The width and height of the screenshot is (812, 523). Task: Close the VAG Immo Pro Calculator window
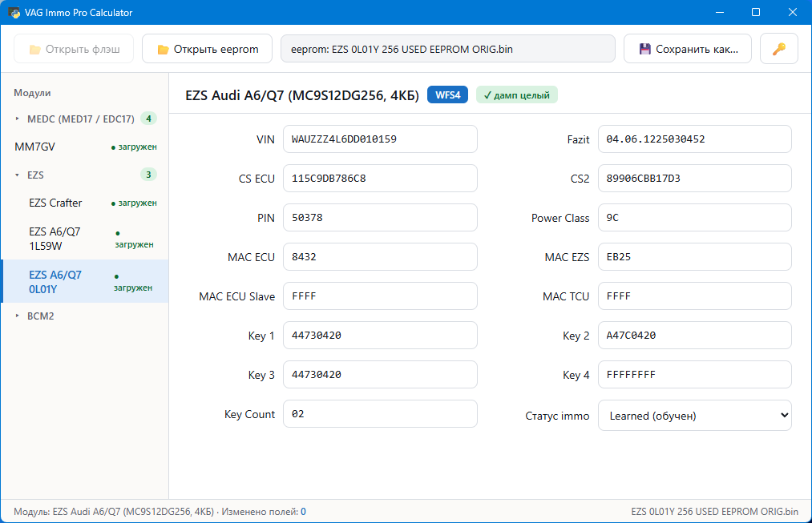click(792, 13)
